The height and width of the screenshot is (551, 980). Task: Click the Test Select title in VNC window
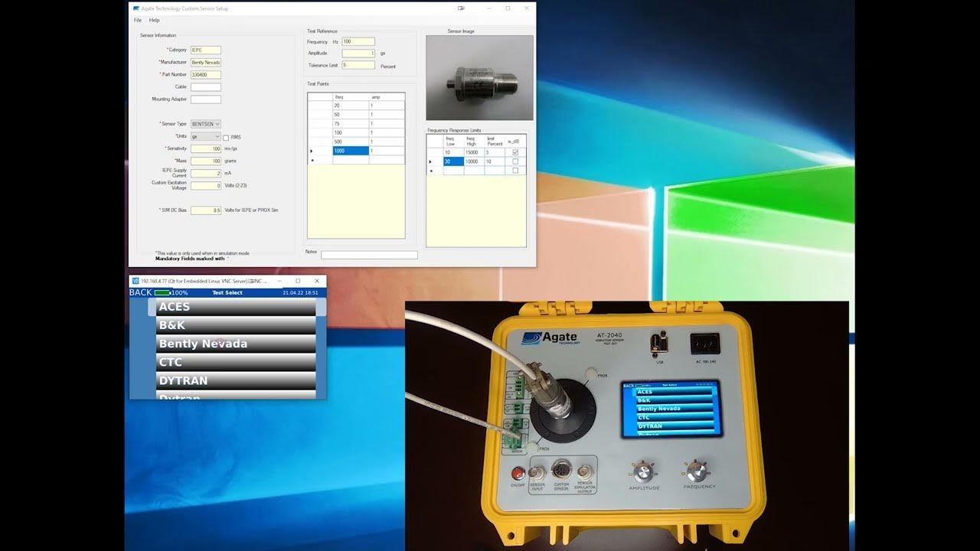(x=227, y=292)
